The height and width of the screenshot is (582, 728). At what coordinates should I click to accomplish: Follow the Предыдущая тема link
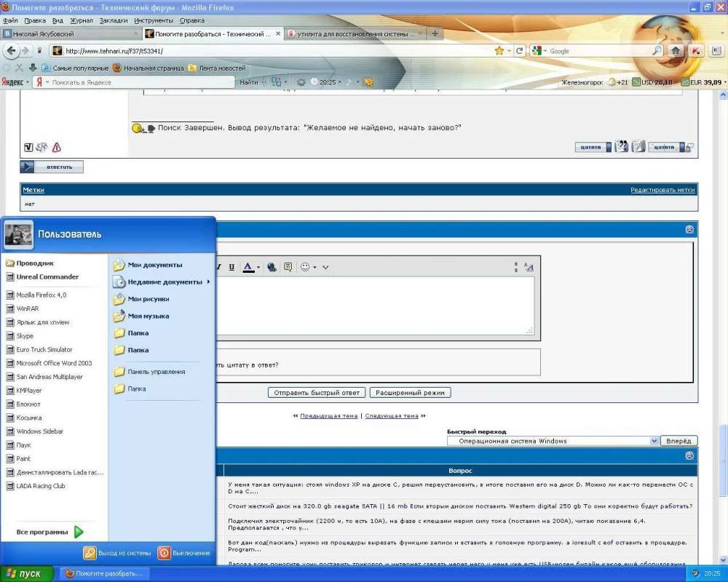329,416
